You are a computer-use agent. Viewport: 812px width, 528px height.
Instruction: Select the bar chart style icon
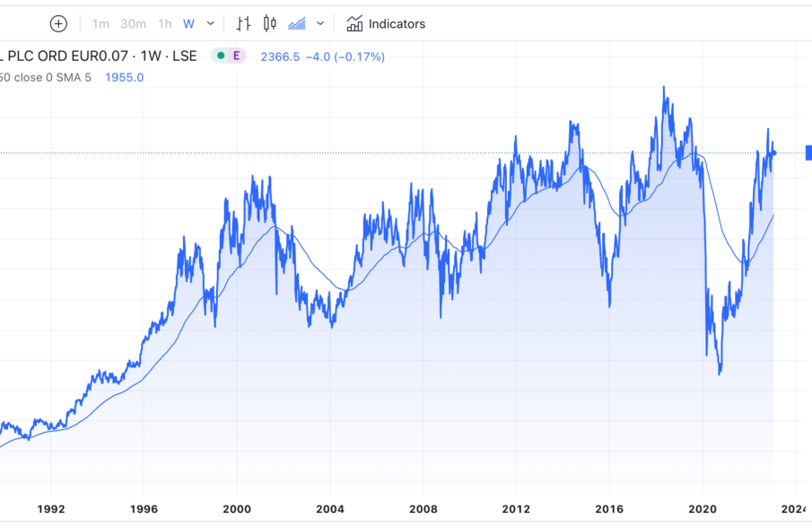coord(244,23)
